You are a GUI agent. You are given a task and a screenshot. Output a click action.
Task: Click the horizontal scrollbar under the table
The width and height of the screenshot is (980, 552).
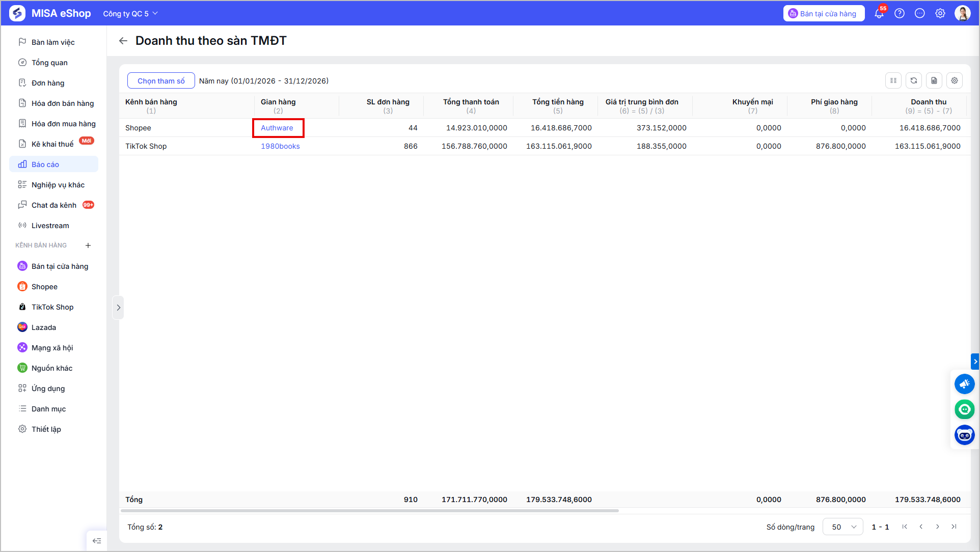(370, 510)
